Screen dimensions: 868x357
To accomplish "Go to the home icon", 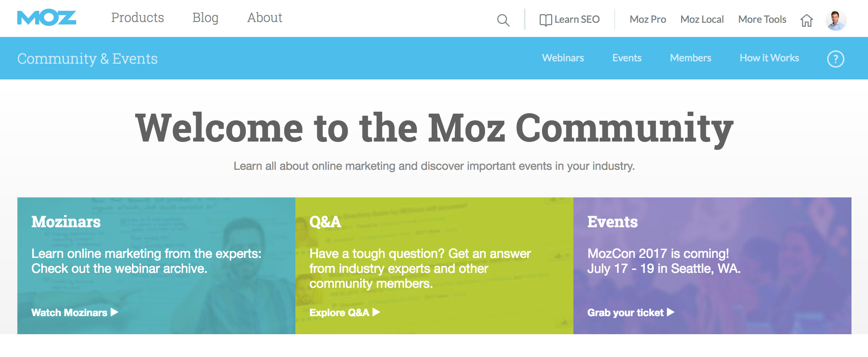I will [x=807, y=20].
